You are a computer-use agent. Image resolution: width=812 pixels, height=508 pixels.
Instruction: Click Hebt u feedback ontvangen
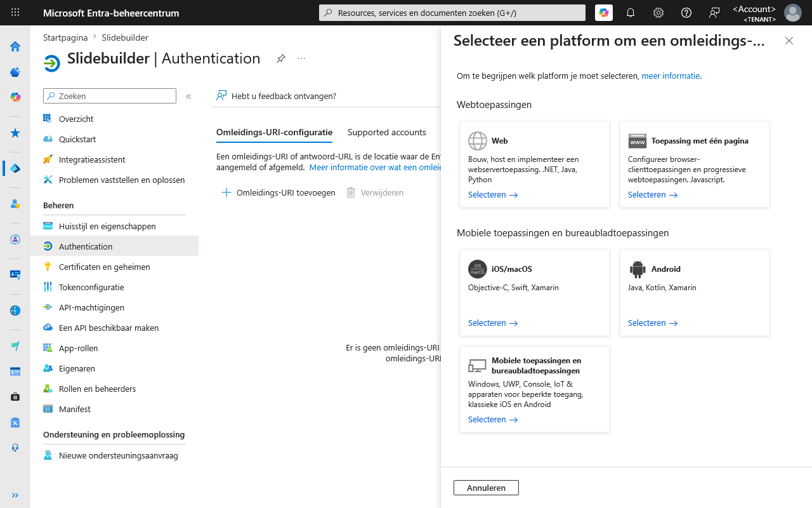[x=277, y=96]
